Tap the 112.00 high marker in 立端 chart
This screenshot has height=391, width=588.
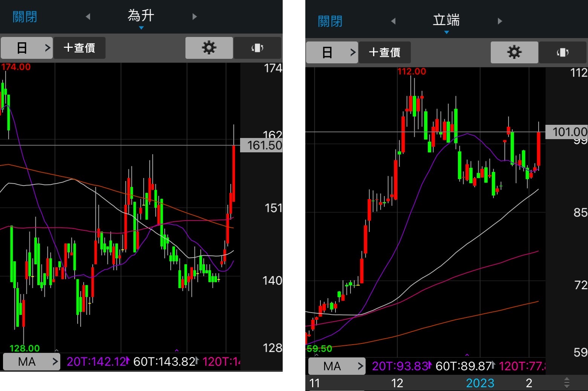coord(412,72)
